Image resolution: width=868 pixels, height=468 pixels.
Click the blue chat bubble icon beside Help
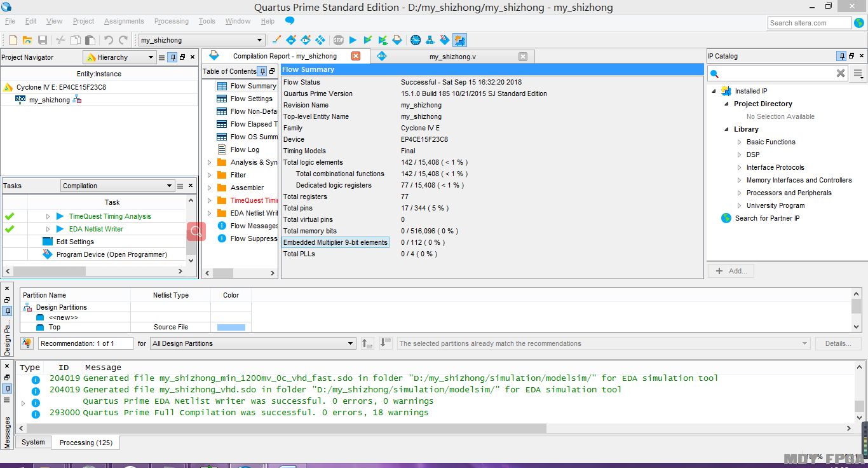(290, 21)
